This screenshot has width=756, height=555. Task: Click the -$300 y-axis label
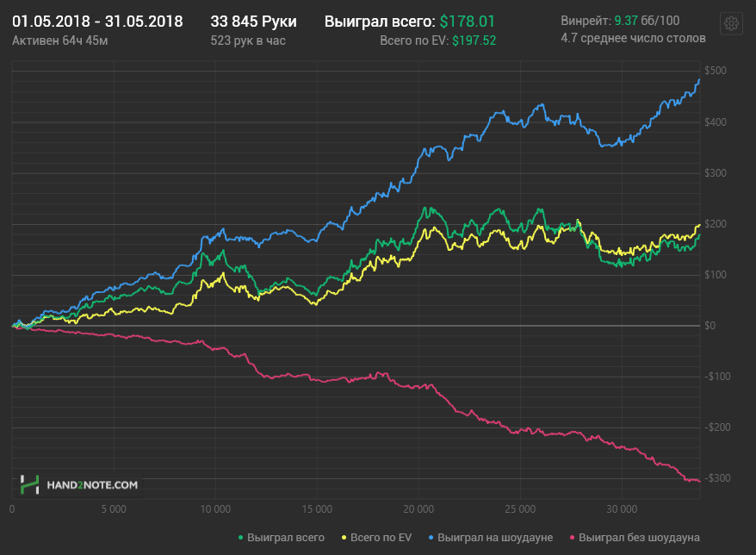point(717,477)
